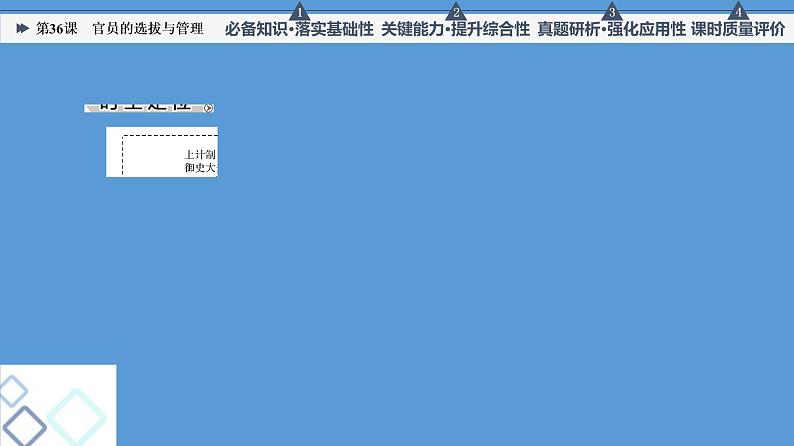Select the 课时质量评价 tab
This screenshot has width=794, height=446.
click(738, 30)
